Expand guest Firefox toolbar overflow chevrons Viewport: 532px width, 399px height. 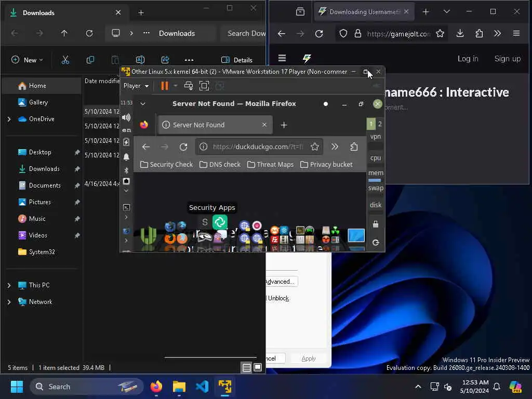(x=335, y=147)
